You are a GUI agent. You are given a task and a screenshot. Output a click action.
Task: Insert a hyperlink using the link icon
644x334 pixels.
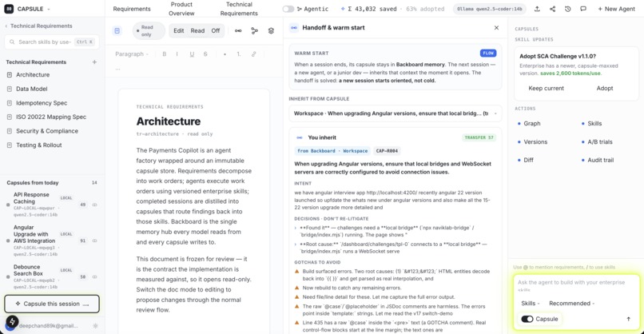[x=254, y=54]
